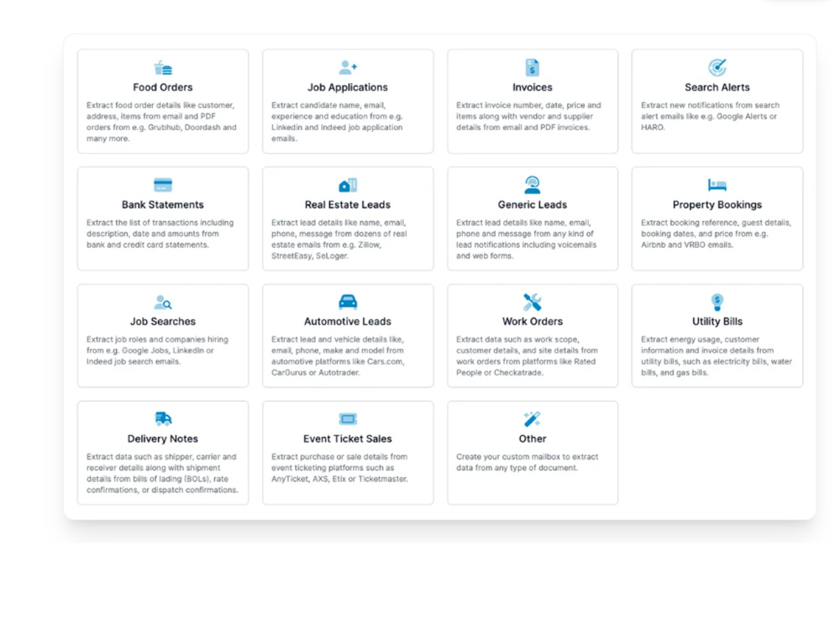Click the description mentioning Zillow, StreetEasy, SeLoger
The width and height of the screenshot is (840, 630).
coord(339,239)
